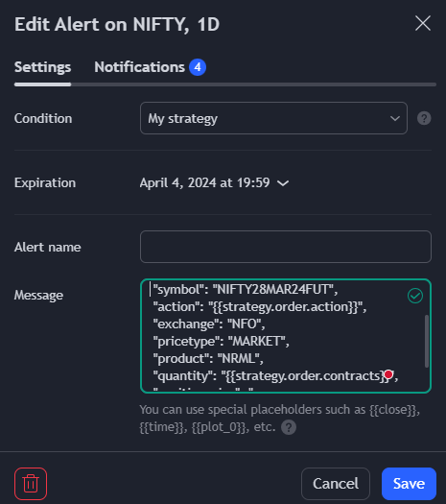The width and height of the screenshot is (446, 504).
Task: Click the blue notifications count badge
Action: point(198,67)
